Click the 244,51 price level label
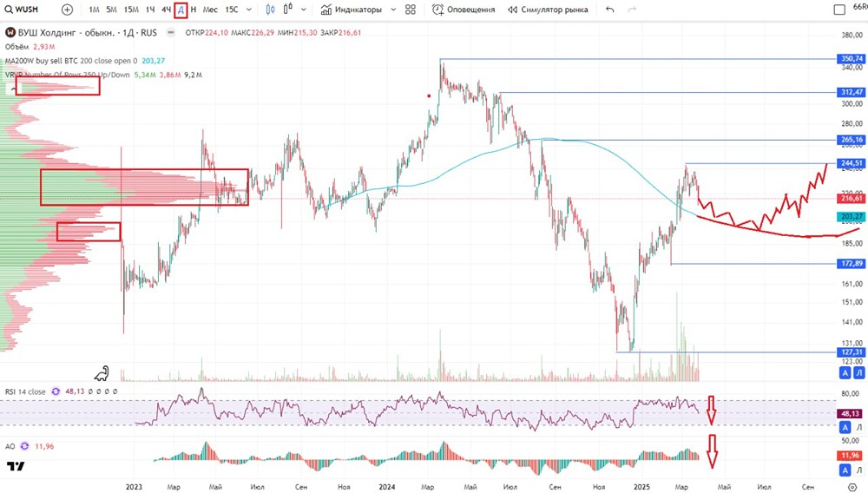 tap(851, 163)
